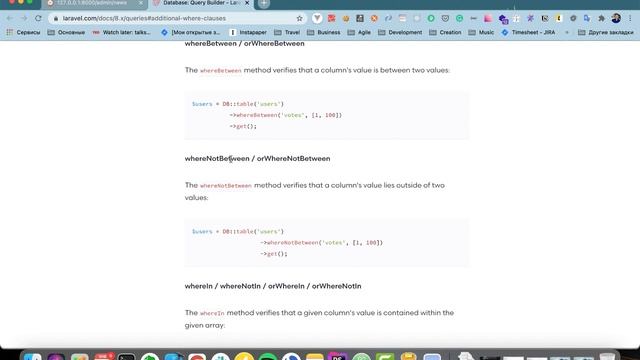Image resolution: width=640 pixels, height=360 pixels.
Task: Open the Timesheet - JIRA bookmark
Action: (528, 32)
